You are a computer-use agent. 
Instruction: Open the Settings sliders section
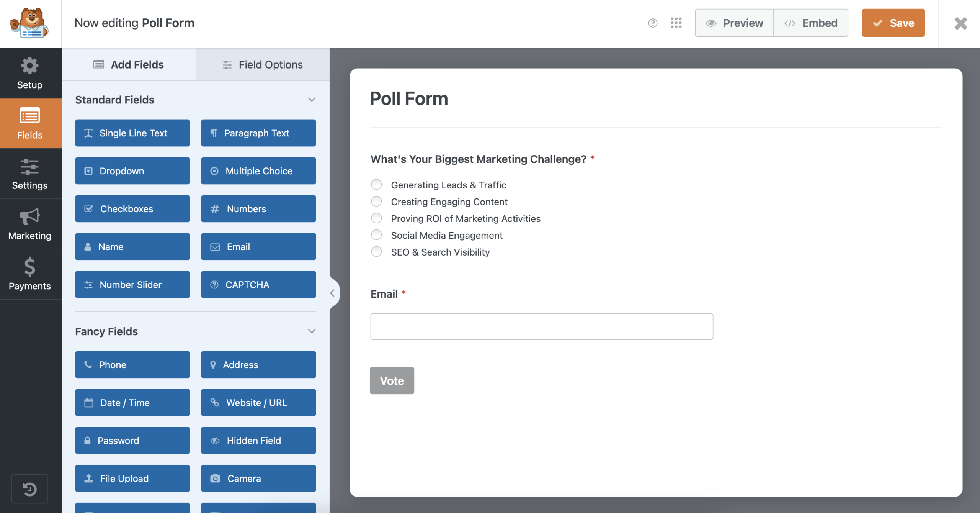point(30,174)
